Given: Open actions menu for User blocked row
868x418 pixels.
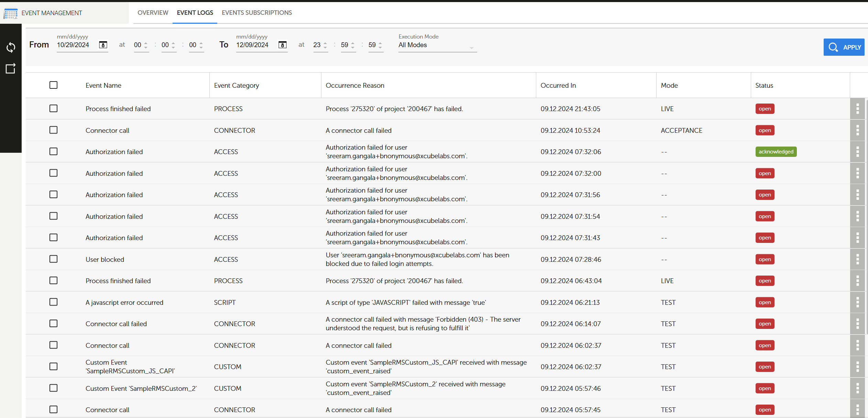Looking at the screenshot, I should [x=858, y=259].
